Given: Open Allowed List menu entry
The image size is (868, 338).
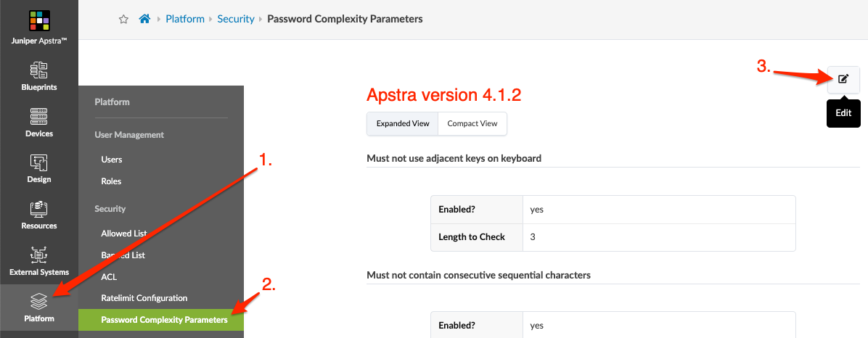Looking at the screenshot, I should pyautogui.click(x=123, y=234).
